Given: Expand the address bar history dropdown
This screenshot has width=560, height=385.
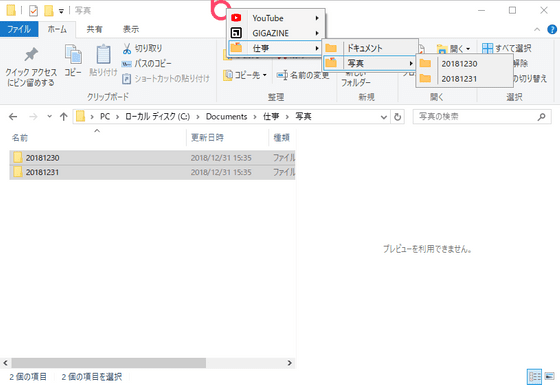Looking at the screenshot, I should [384, 117].
